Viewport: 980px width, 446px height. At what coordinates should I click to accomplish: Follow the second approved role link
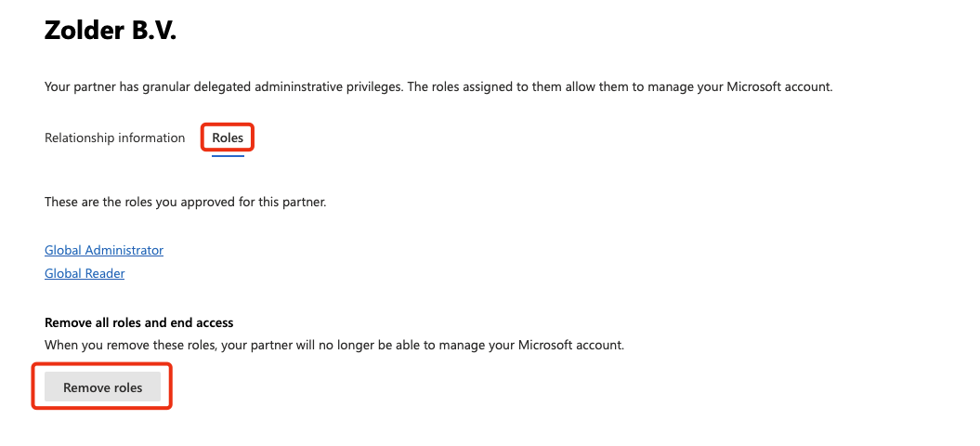(85, 273)
